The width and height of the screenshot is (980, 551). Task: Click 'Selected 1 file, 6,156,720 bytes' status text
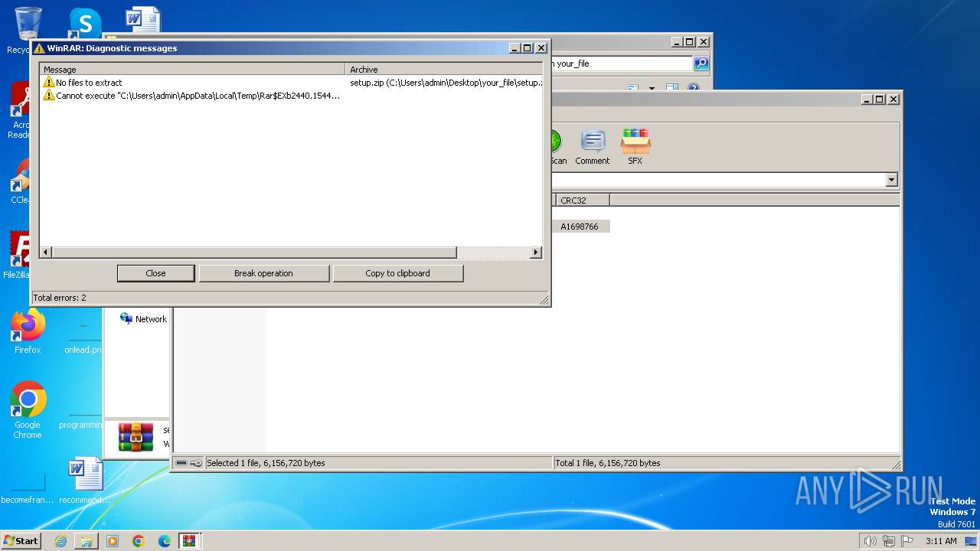266,463
